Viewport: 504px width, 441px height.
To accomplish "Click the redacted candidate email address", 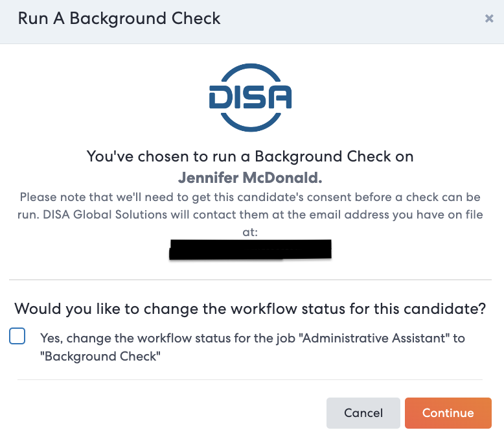I will (x=250, y=250).
